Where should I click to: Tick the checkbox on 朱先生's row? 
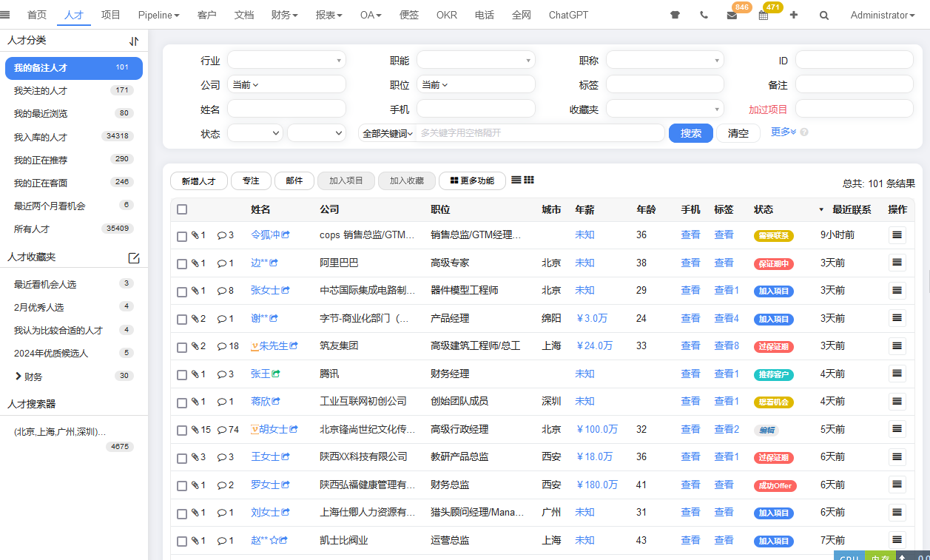click(x=181, y=345)
